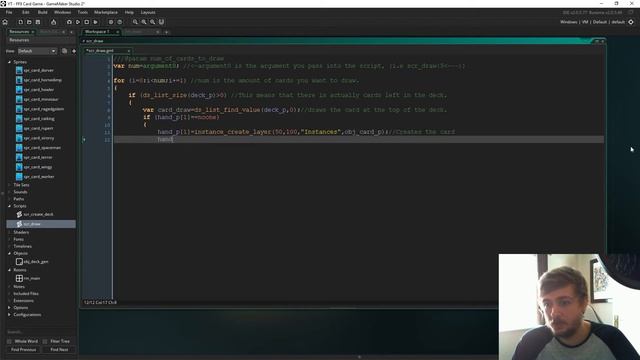Click the New Project toolbar icon

20,22
